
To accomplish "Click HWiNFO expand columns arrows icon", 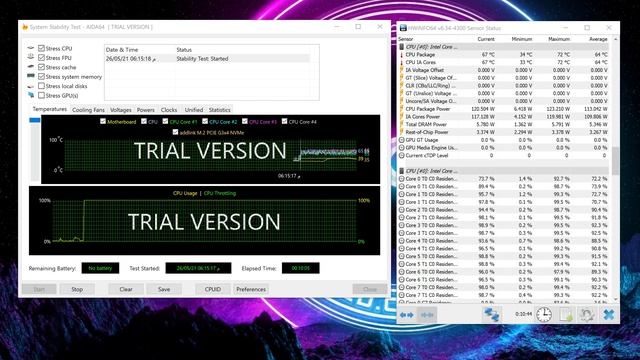I will click(x=407, y=315).
